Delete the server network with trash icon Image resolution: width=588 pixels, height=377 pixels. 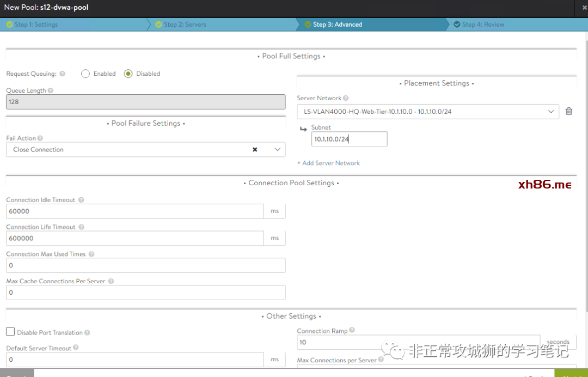569,111
